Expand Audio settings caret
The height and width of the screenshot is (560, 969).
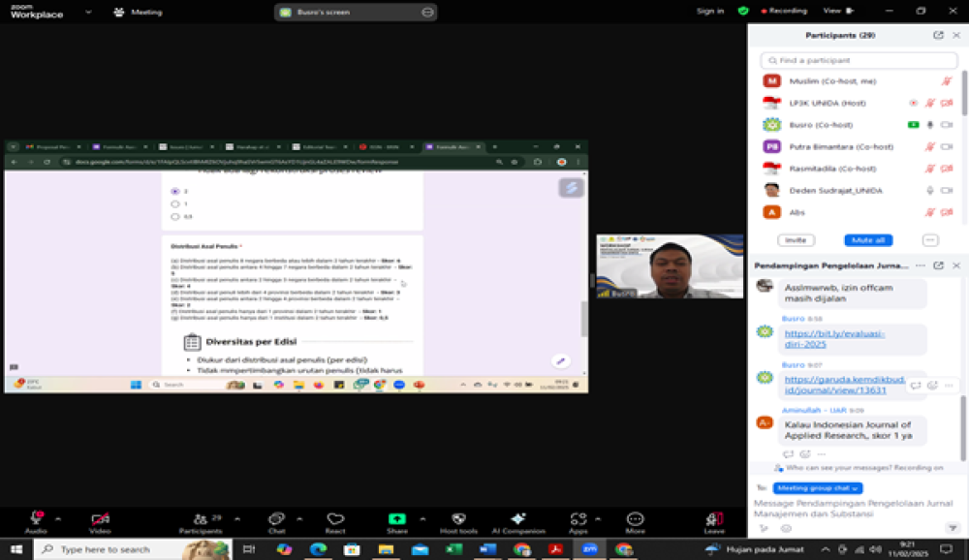58,519
